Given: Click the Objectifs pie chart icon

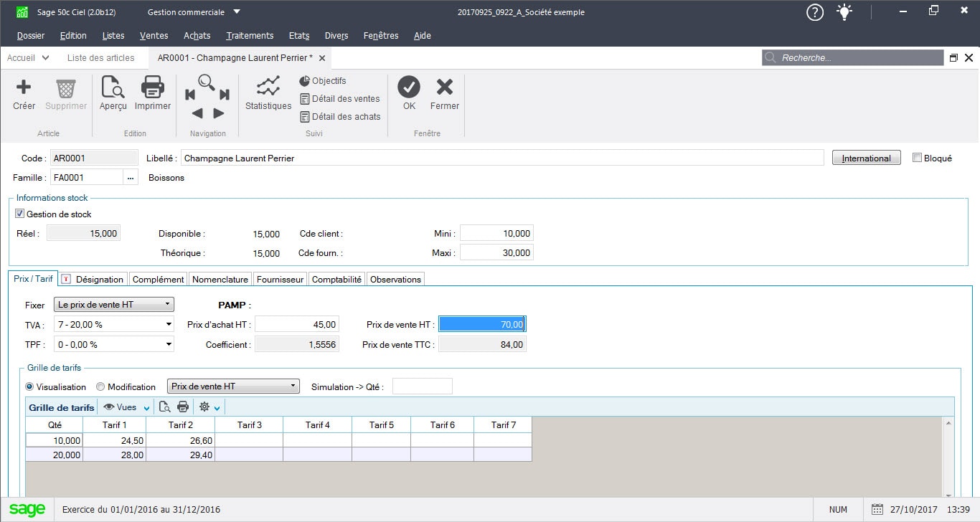Looking at the screenshot, I should (x=306, y=81).
